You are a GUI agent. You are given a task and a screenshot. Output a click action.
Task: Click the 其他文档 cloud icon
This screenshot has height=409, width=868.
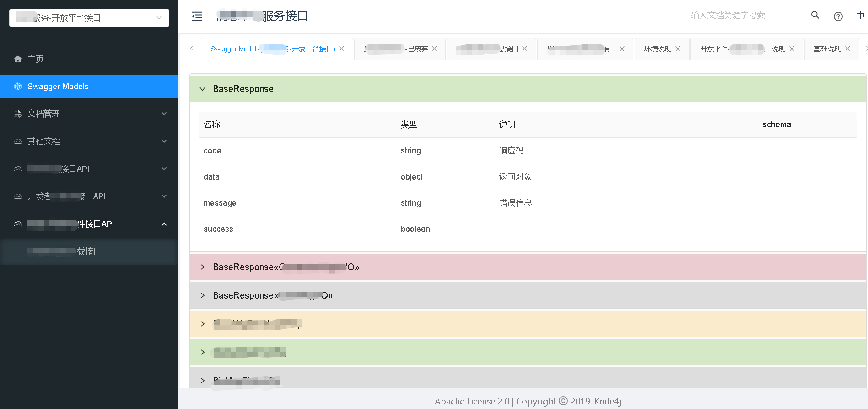coord(18,142)
